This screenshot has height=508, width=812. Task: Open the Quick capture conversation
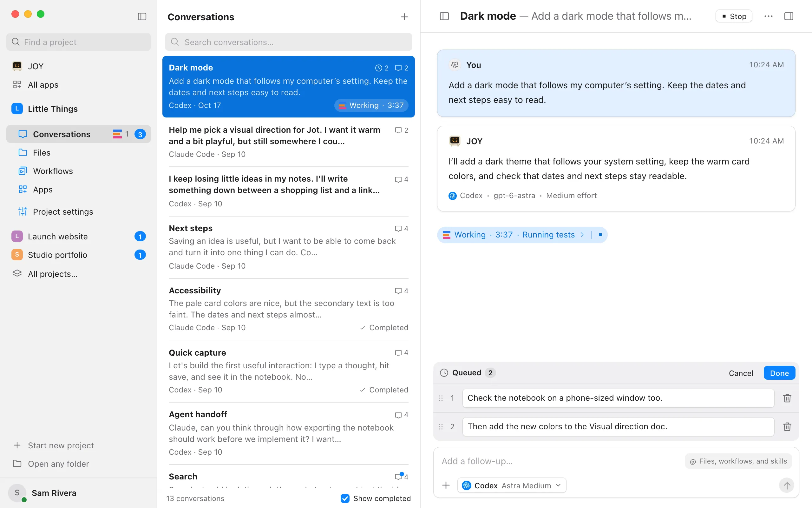coord(289,371)
